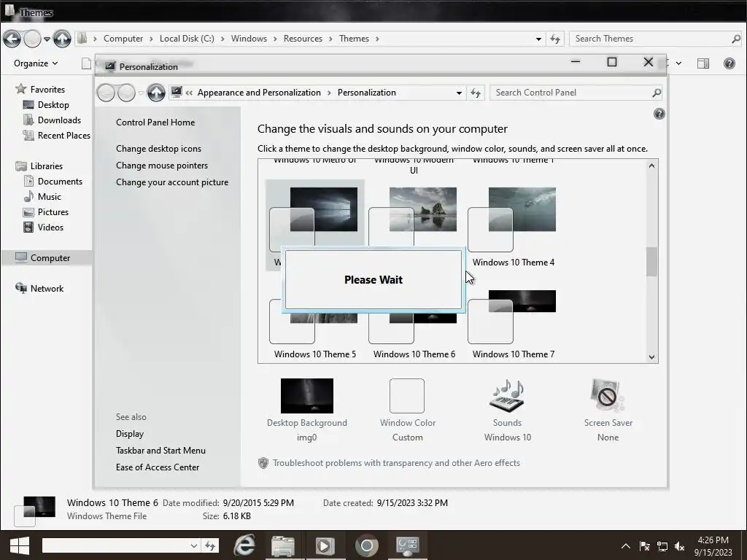
Task: Open Screen Saver None setting
Action: (608, 410)
